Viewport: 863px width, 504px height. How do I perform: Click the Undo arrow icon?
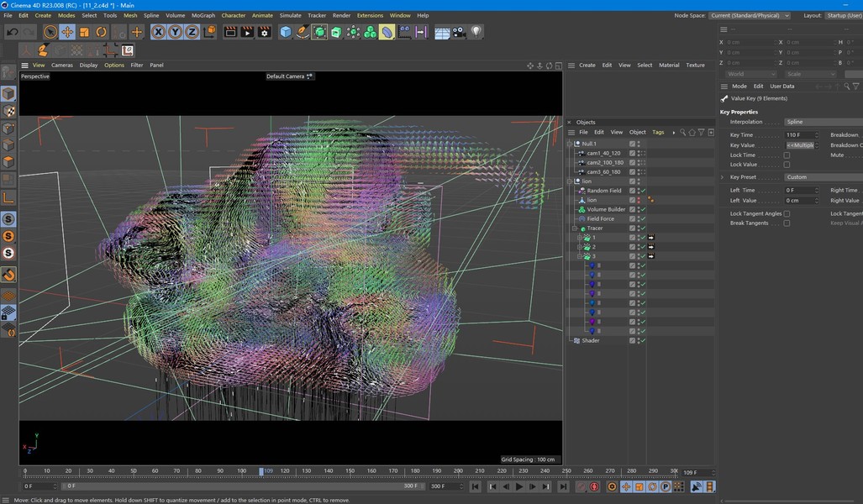click(x=12, y=32)
